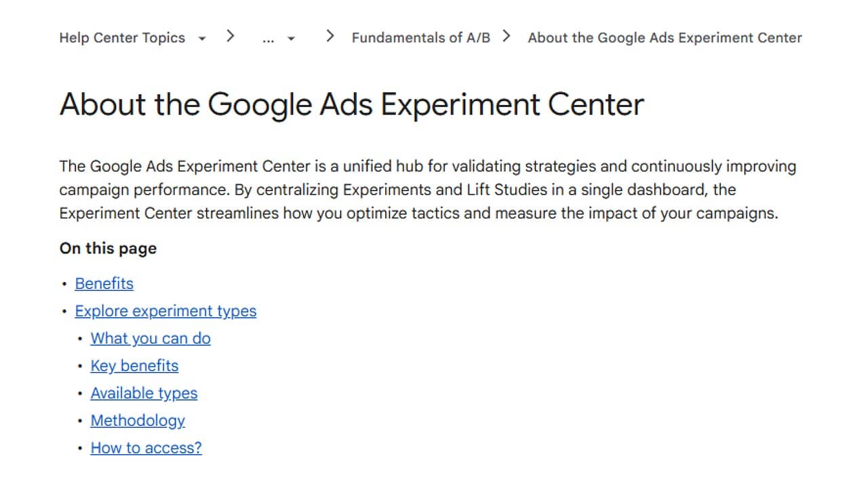This screenshot has height=488, width=868.
Task: Click the large page title heading
Action: coord(351,105)
